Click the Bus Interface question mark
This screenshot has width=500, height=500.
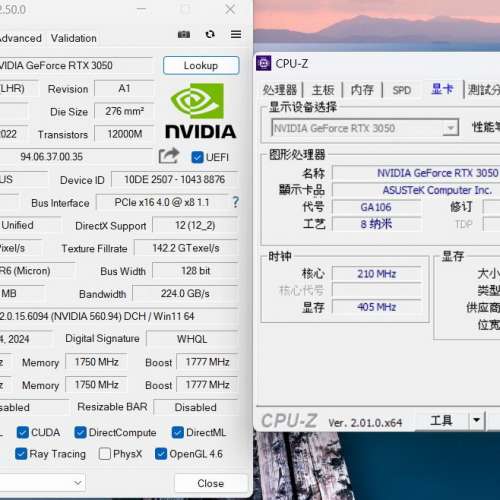click(235, 202)
